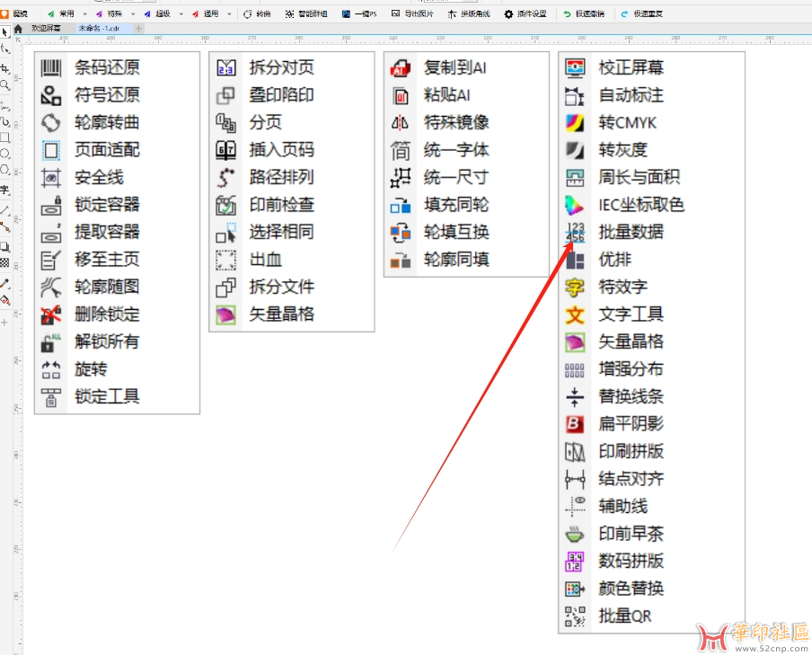Image resolution: width=812 pixels, height=655 pixels.
Task: Choose the 辅助线 menu entry
Action: coord(652,506)
